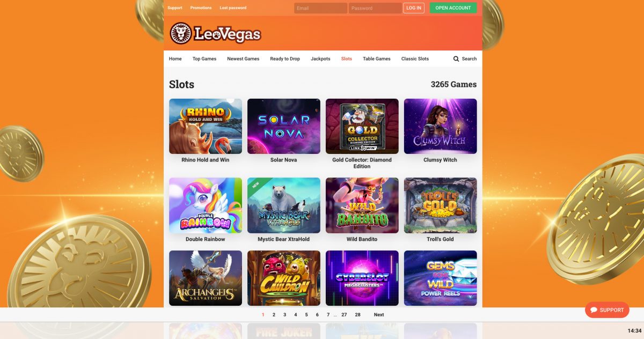The image size is (644, 339).
Task: Focus the Password input field
Action: tap(375, 8)
